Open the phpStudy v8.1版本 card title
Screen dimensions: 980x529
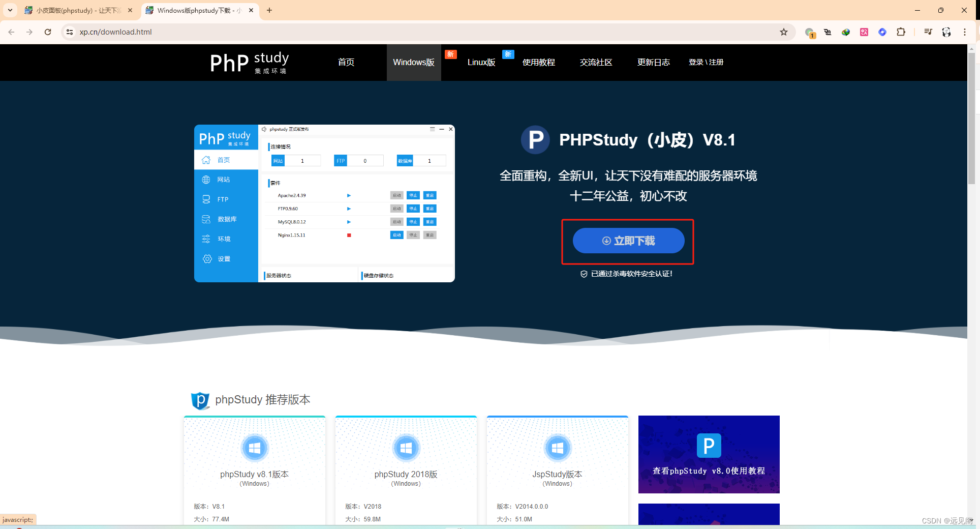[x=254, y=474]
